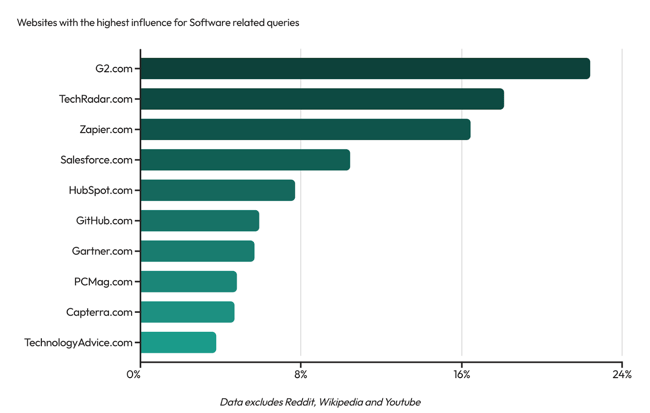This screenshot has width=650, height=413.
Task: Select the GitHub.com bar
Action: click(x=200, y=221)
